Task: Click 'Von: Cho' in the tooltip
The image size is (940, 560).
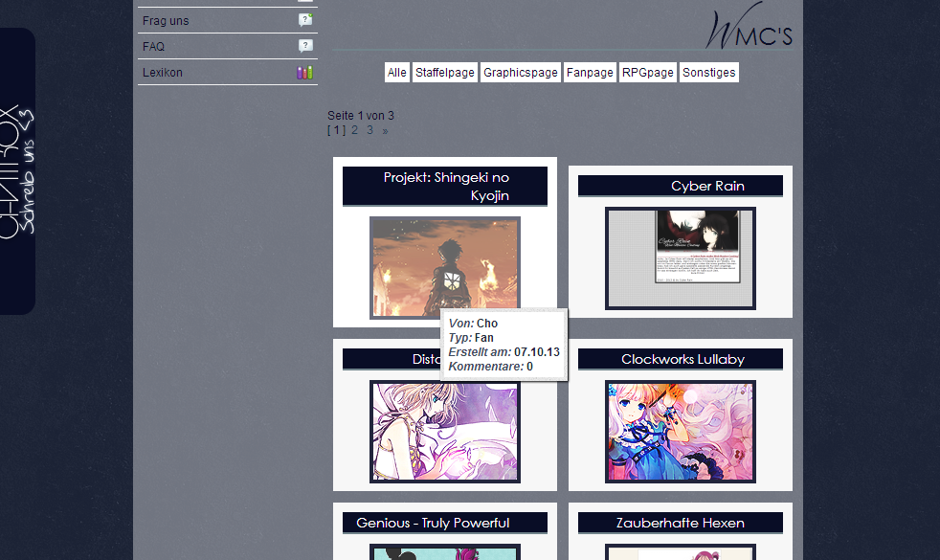Action: point(473,324)
